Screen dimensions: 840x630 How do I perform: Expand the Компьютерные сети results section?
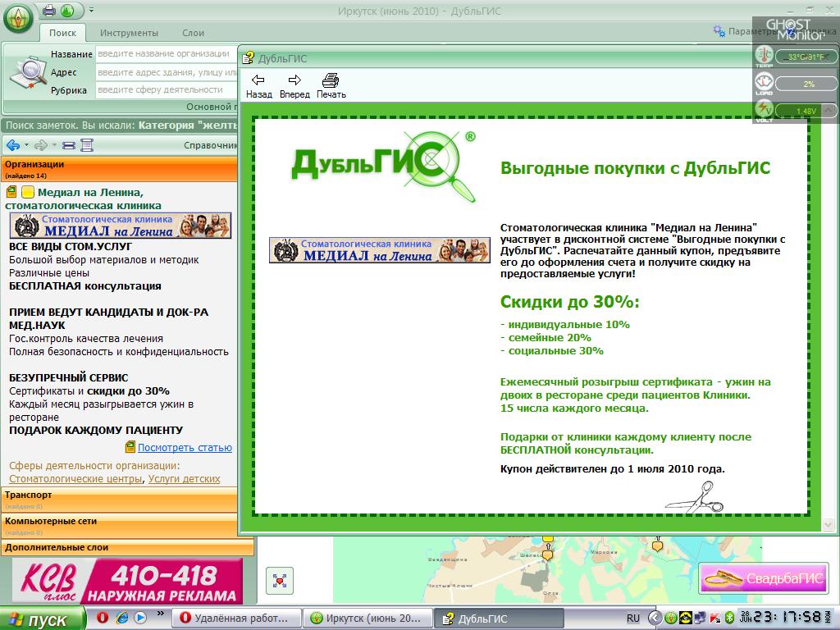click(x=120, y=526)
